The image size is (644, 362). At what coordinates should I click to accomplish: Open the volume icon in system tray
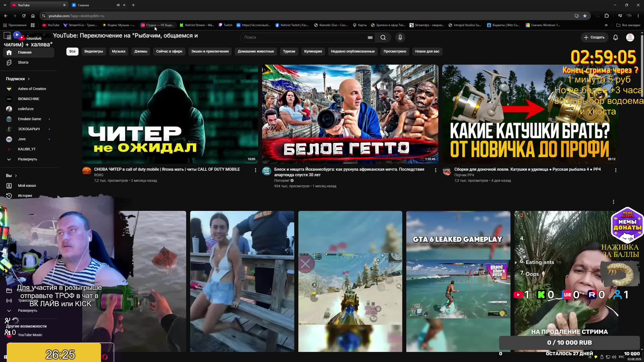coord(614,357)
